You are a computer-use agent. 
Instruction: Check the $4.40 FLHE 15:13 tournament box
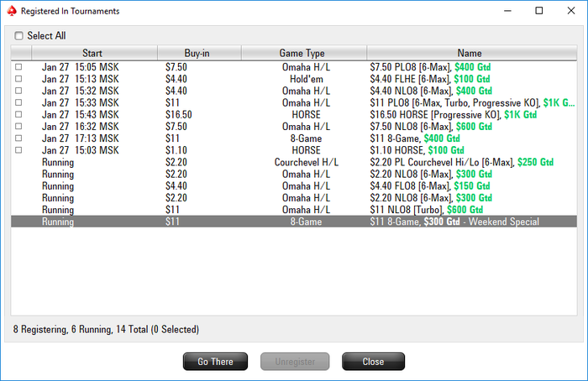(18, 79)
